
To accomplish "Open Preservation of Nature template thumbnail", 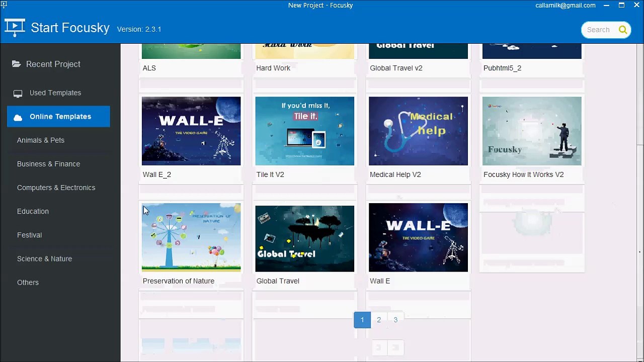I will tap(191, 237).
